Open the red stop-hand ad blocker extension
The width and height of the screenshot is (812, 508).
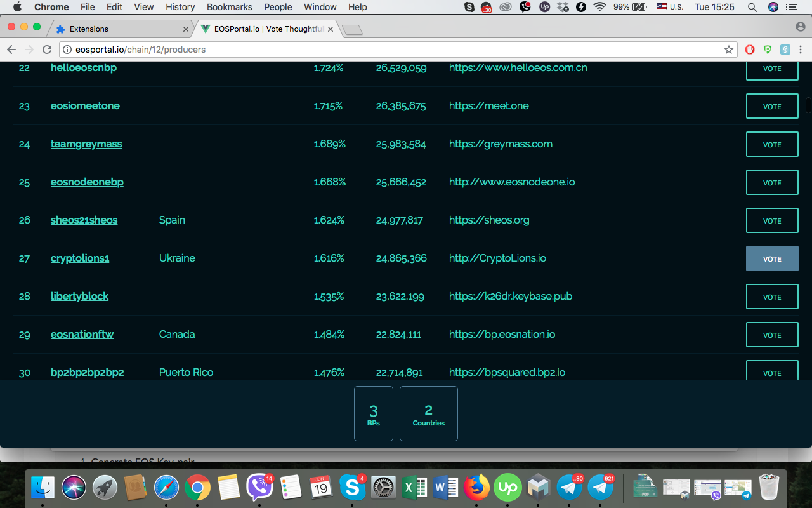[750, 50]
